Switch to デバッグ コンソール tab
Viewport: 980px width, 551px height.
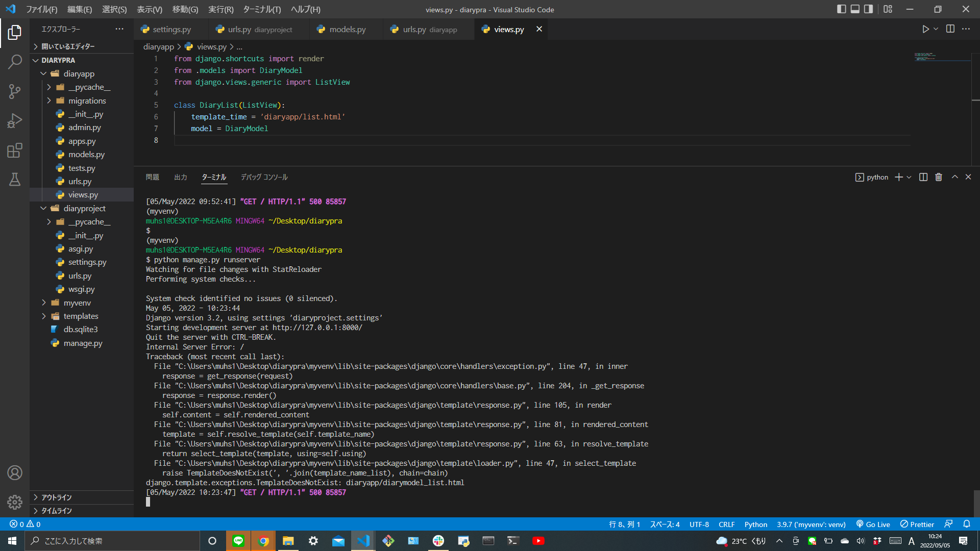264,177
